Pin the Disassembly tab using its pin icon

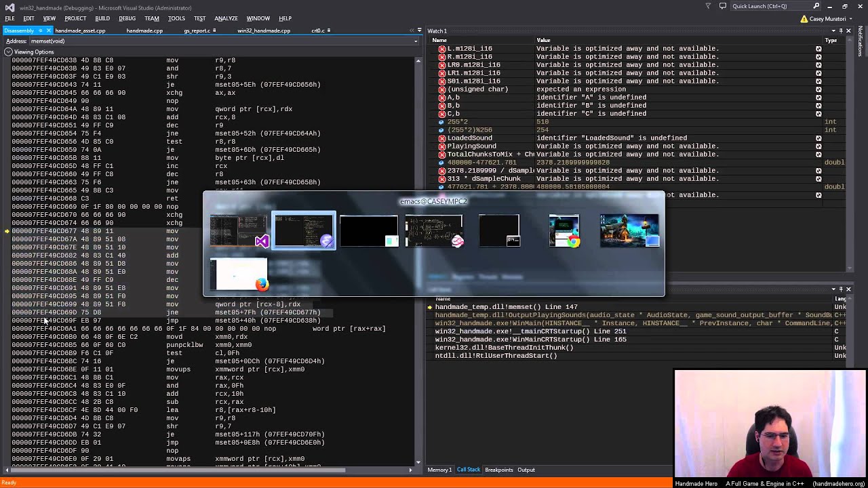[40, 30]
